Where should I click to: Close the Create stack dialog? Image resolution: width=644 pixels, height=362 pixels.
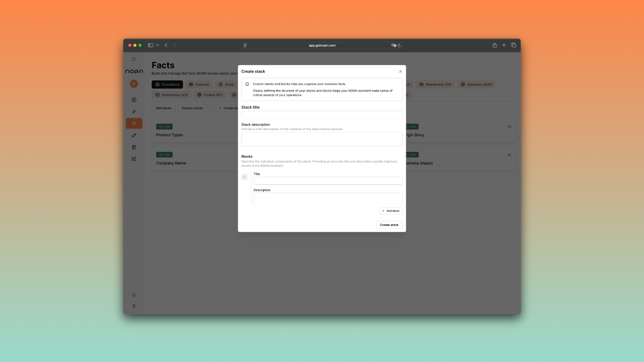pyautogui.click(x=400, y=72)
